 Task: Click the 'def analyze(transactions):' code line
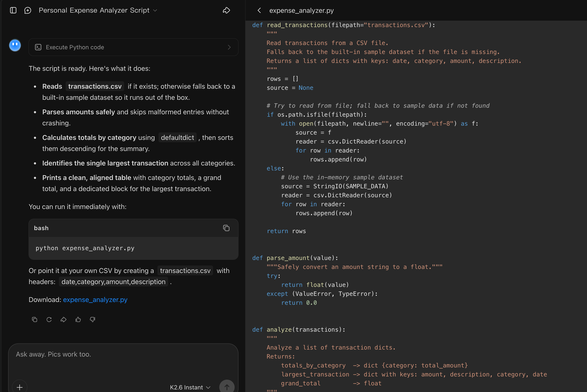click(x=298, y=330)
